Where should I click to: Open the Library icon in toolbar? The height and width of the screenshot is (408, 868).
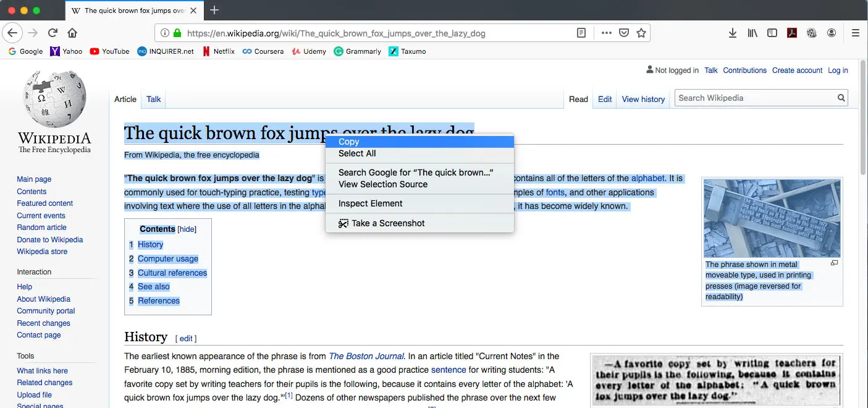(x=752, y=33)
